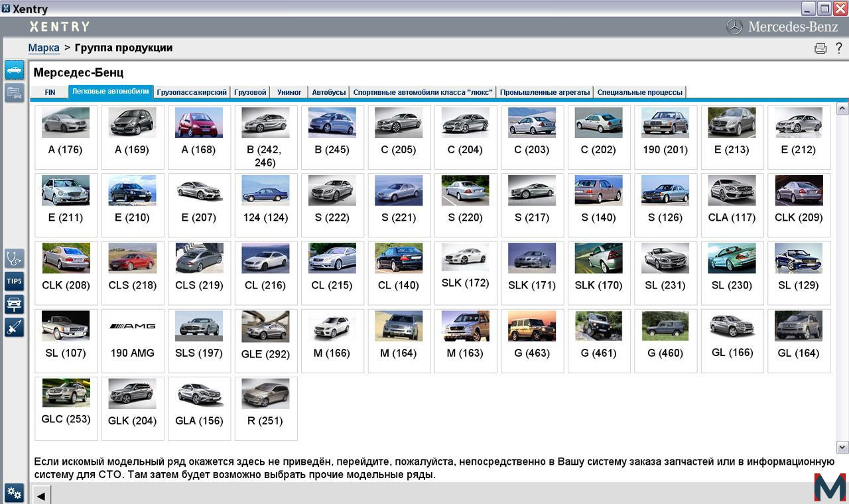This screenshot has width=849, height=504.
Task: Select the vehicle icon in sidebar
Action: [x=15, y=70]
